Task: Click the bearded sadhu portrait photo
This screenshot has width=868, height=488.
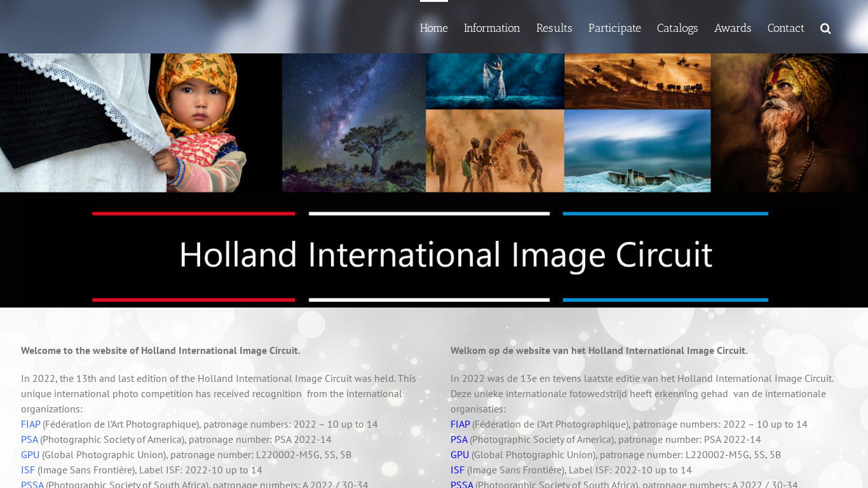Action: (788, 123)
